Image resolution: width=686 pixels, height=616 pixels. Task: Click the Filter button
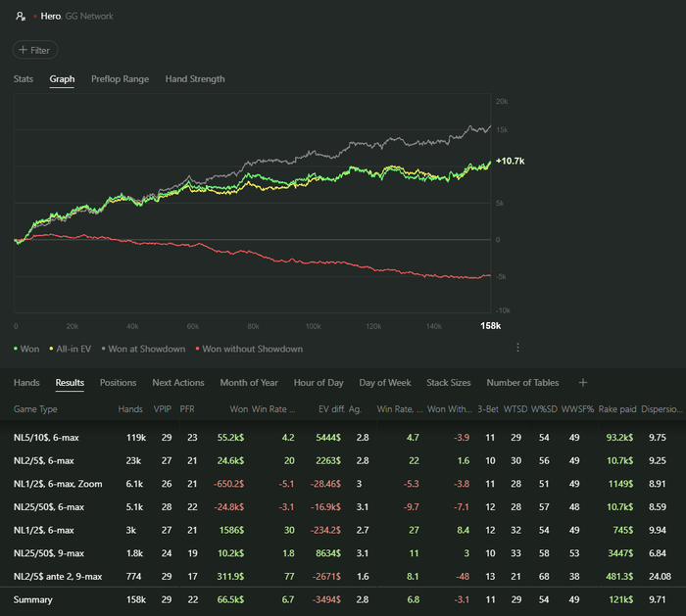(35, 50)
